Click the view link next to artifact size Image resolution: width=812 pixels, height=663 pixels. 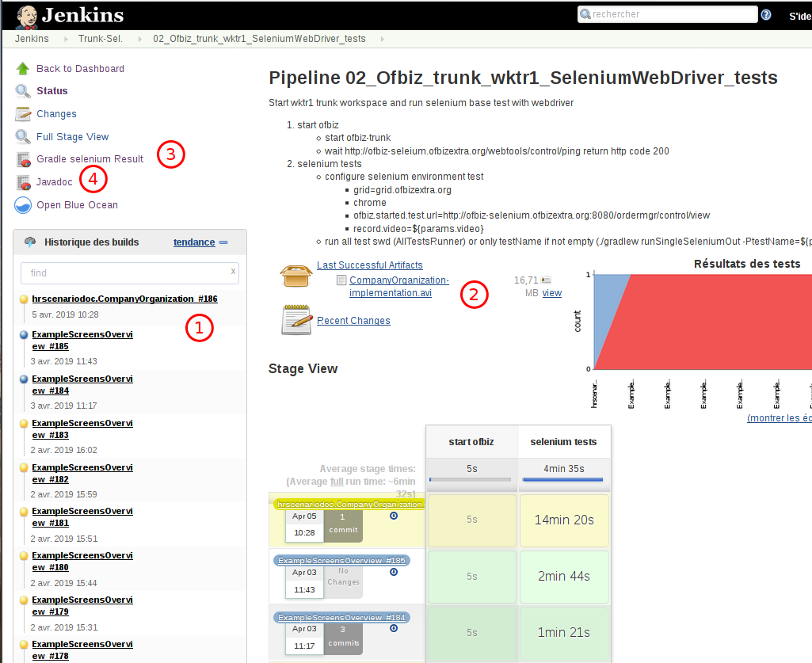coord(551,293)
